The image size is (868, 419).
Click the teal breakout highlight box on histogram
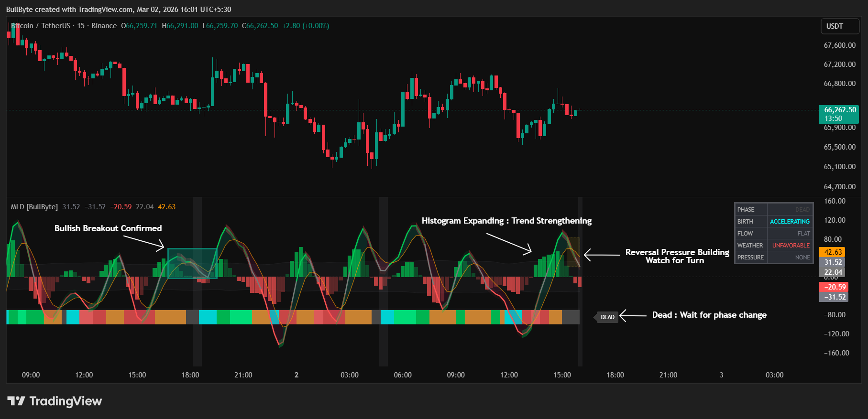192,263
